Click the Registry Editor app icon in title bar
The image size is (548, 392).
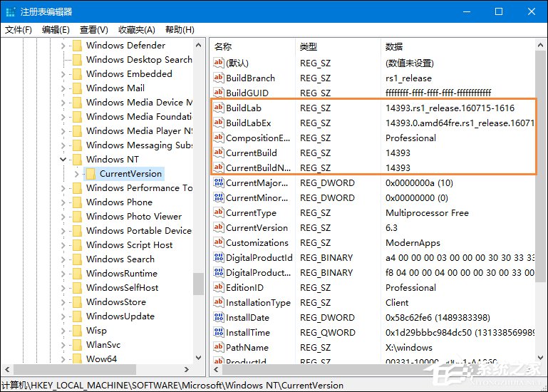[10, 11]
